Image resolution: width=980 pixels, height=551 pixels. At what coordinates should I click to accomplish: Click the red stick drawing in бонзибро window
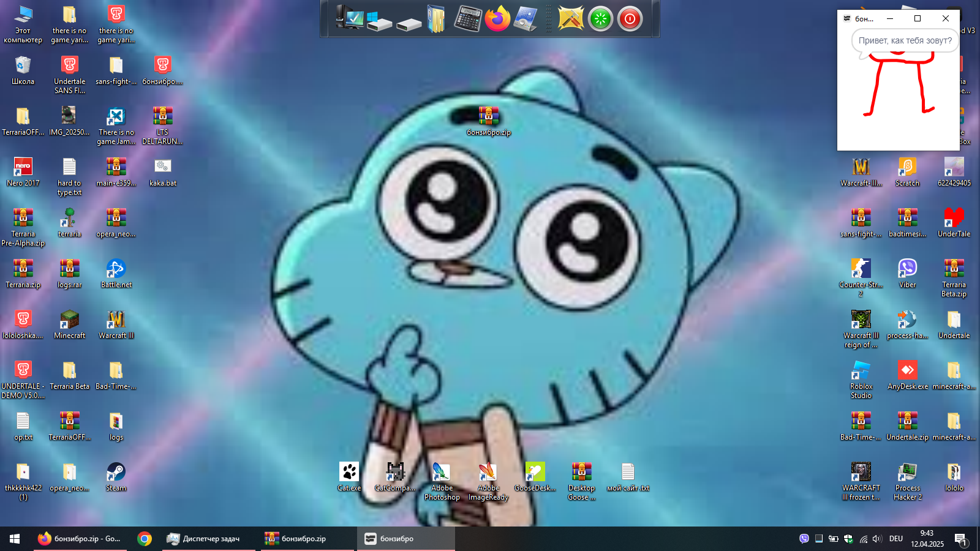coord(899,83)
